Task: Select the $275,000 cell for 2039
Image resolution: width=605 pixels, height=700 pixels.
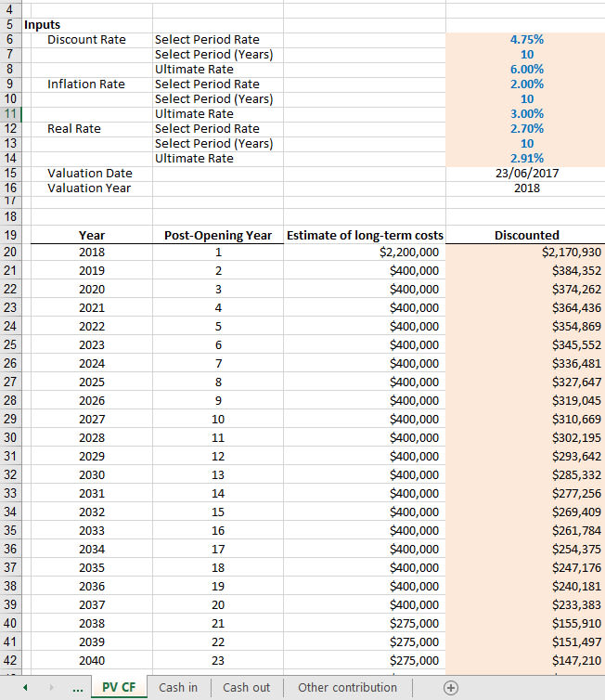Action: coord(365,642)
